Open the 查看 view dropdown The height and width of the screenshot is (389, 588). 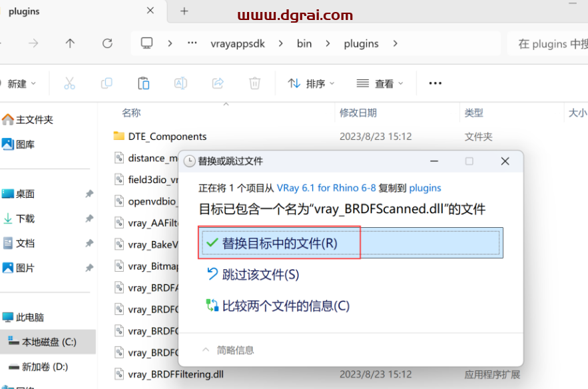point(378,83)
